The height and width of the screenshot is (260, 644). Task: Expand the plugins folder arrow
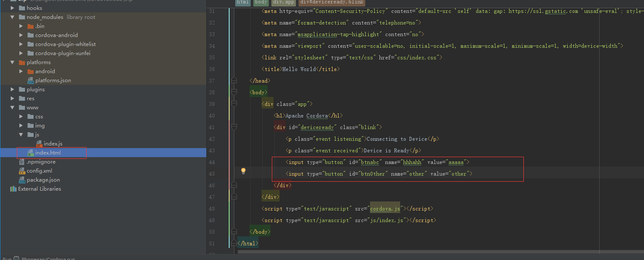tap(13, 89)
